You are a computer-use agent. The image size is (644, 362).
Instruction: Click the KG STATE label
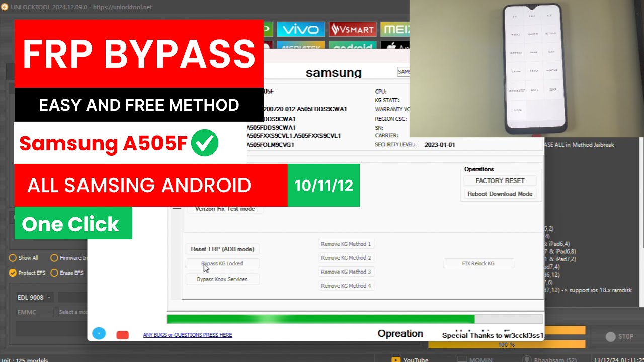(387, 100)
